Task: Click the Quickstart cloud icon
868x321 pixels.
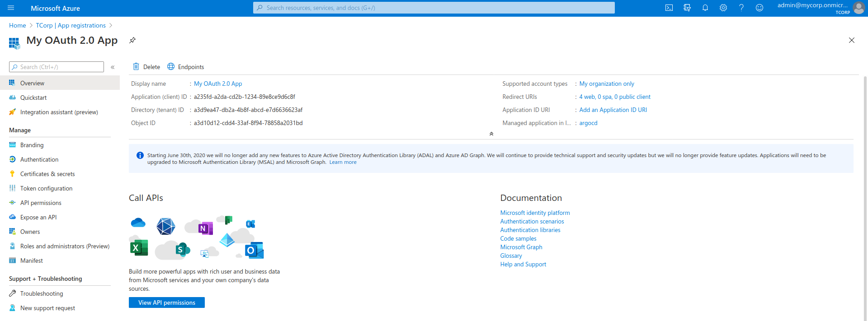Action: pyautogui.click(x=12, y=98)
